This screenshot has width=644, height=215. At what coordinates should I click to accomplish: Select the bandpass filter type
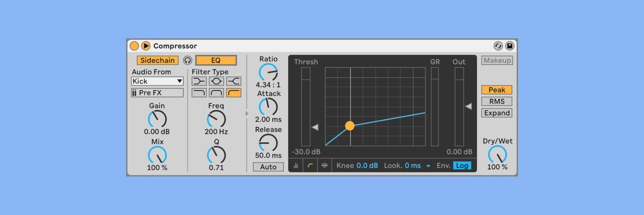(216, 93)
